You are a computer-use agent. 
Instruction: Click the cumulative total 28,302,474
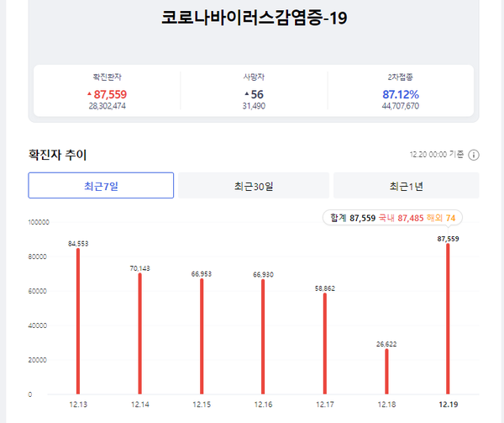click(107, 106)
